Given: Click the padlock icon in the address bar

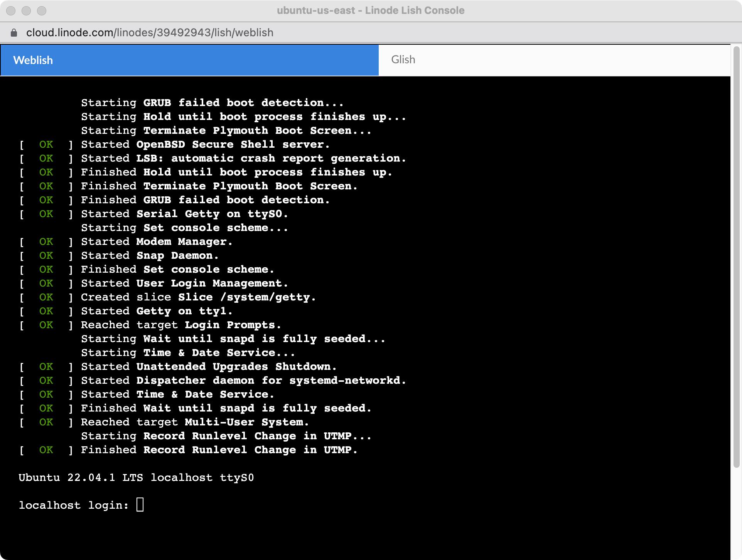Looking at the screenshot, I should pos(14,32).
